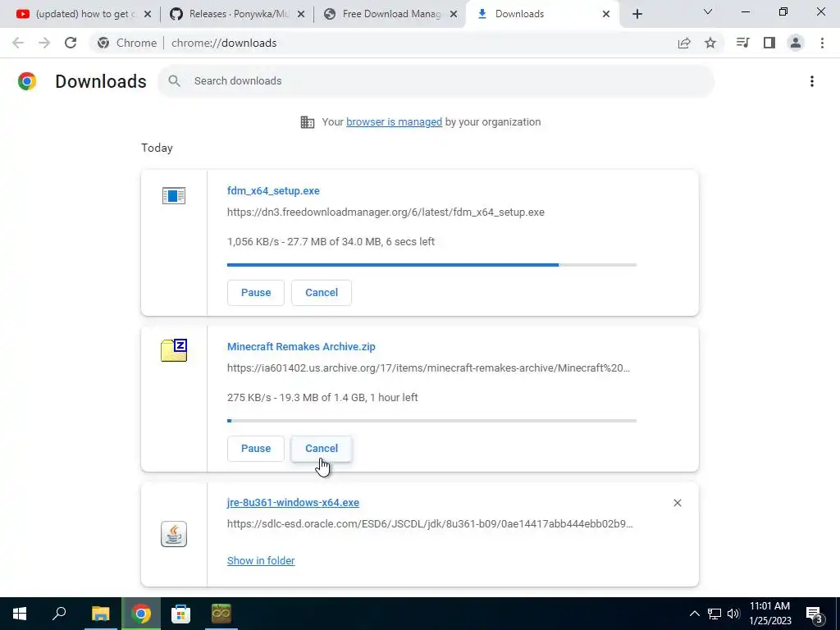Click the archive.org source URL
Image resolution: width=840 pixels, height=630 pixels.
(x=428, y=368)
